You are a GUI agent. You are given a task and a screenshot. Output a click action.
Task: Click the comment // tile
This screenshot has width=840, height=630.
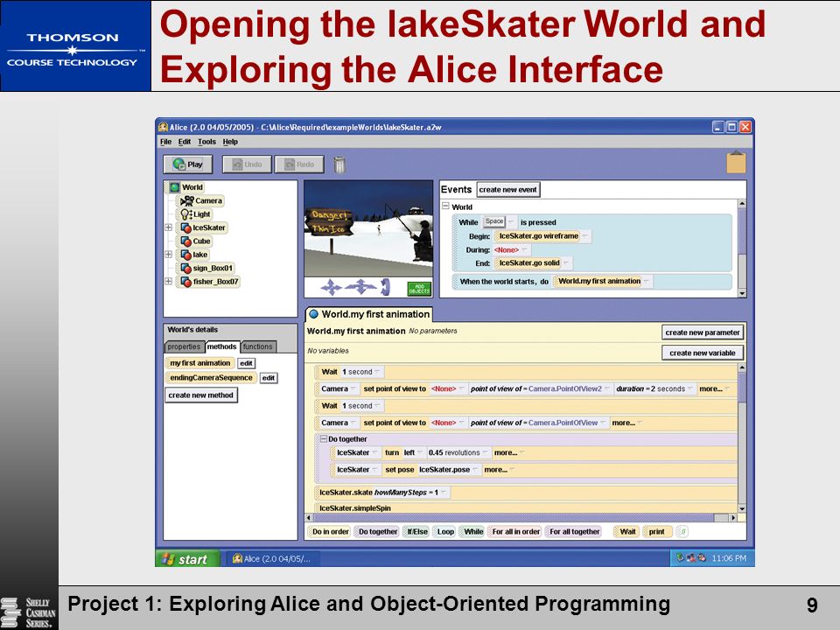[x=682, y=531]
